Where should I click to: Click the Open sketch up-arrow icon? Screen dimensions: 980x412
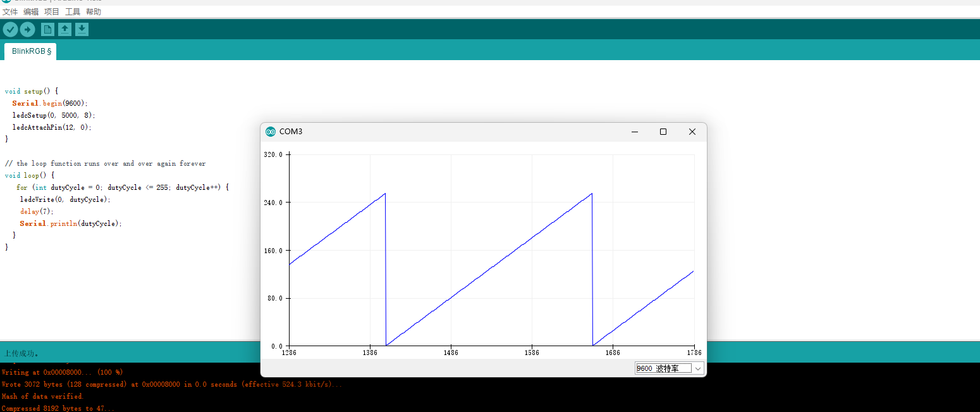(x=64, y=29)
